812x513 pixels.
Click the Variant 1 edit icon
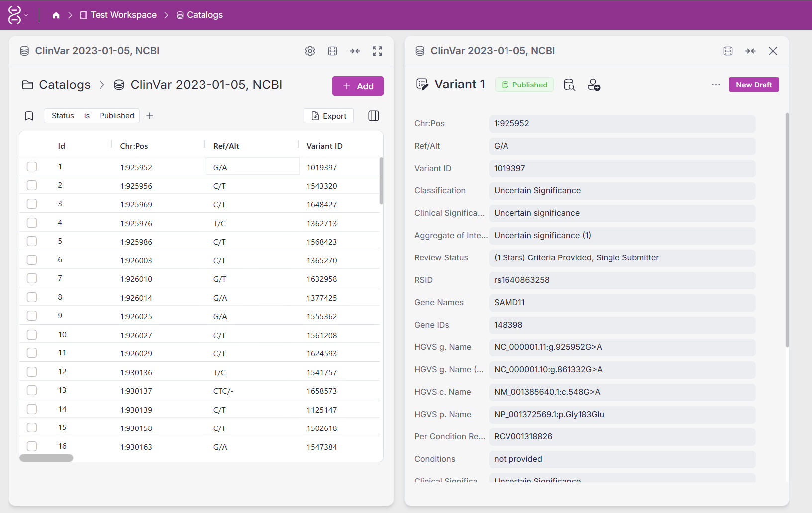pos(422,85)
